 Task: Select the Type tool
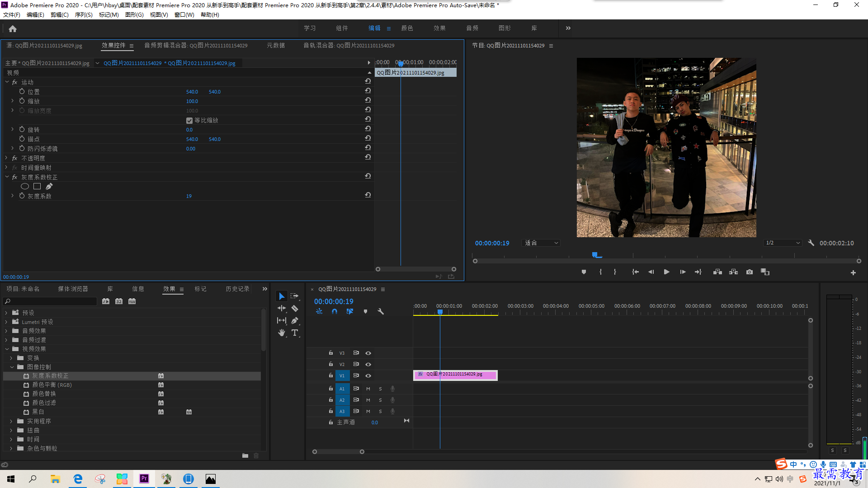point(295,333)
